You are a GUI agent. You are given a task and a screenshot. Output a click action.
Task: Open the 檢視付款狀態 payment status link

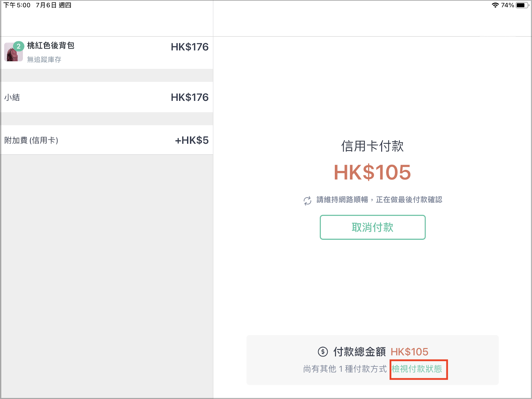(x=417, y=369)
